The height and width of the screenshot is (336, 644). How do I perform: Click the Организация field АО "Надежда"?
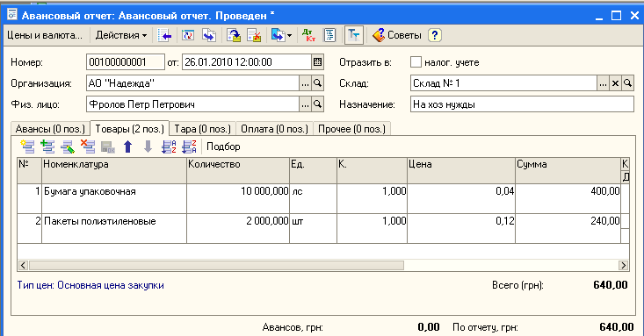pos(192,83)
